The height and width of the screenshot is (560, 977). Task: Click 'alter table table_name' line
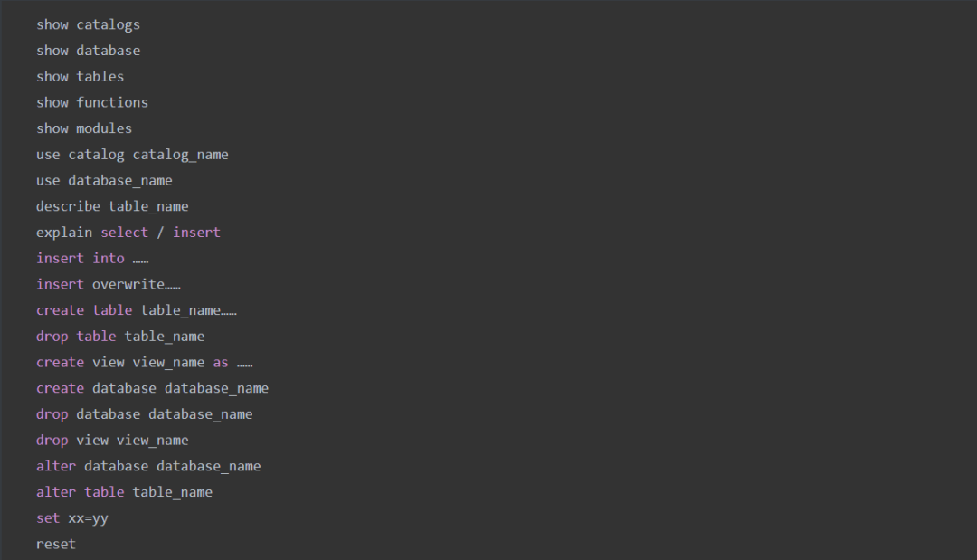(125, 492)
